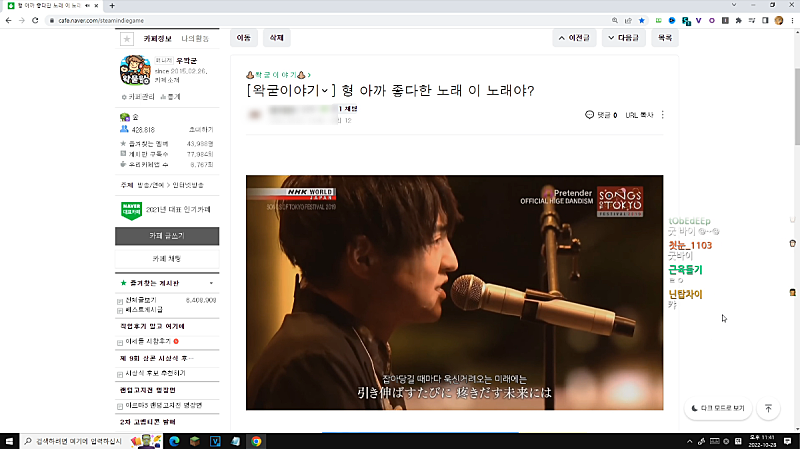Open the 왁굳이야기 board category link
This screenshot has height=449, width=800.
coord(279,75)
